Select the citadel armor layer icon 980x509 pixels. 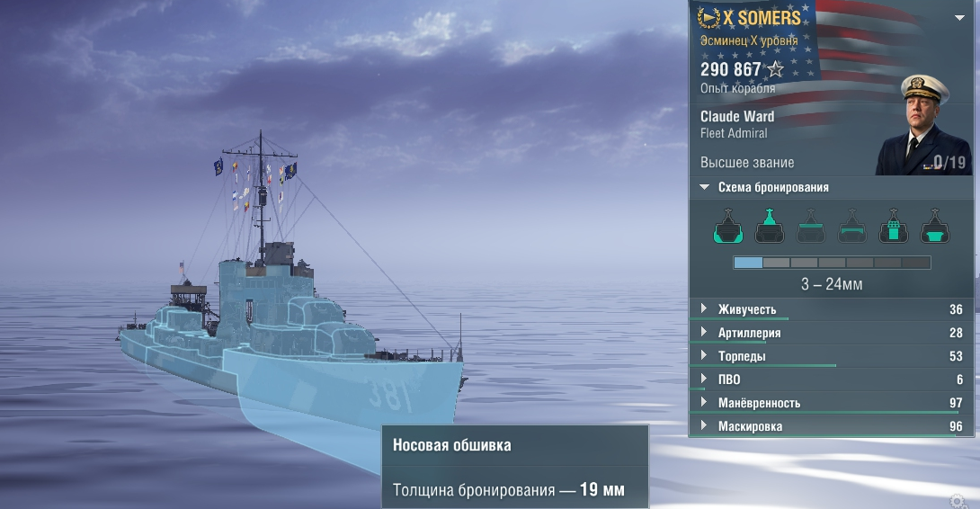click(x=935, y=226)
